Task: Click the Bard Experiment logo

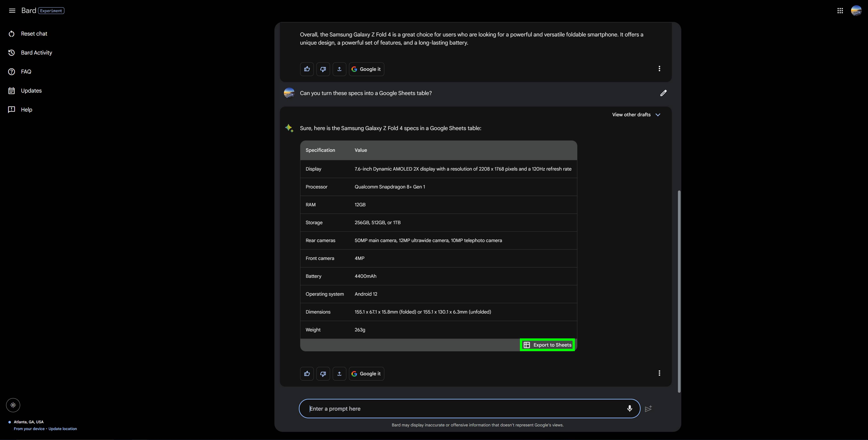Action: click(43, 10)
